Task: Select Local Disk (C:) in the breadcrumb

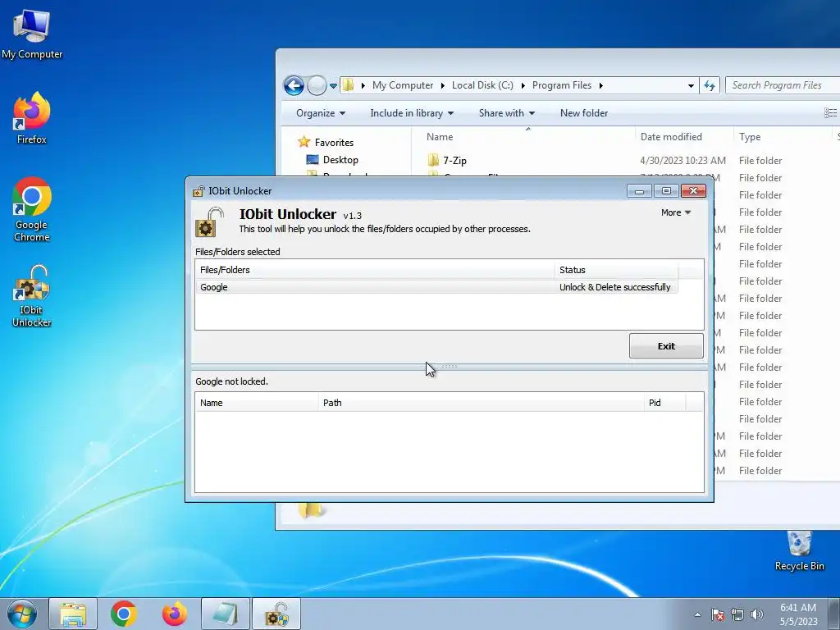Action: pos(482,85)
